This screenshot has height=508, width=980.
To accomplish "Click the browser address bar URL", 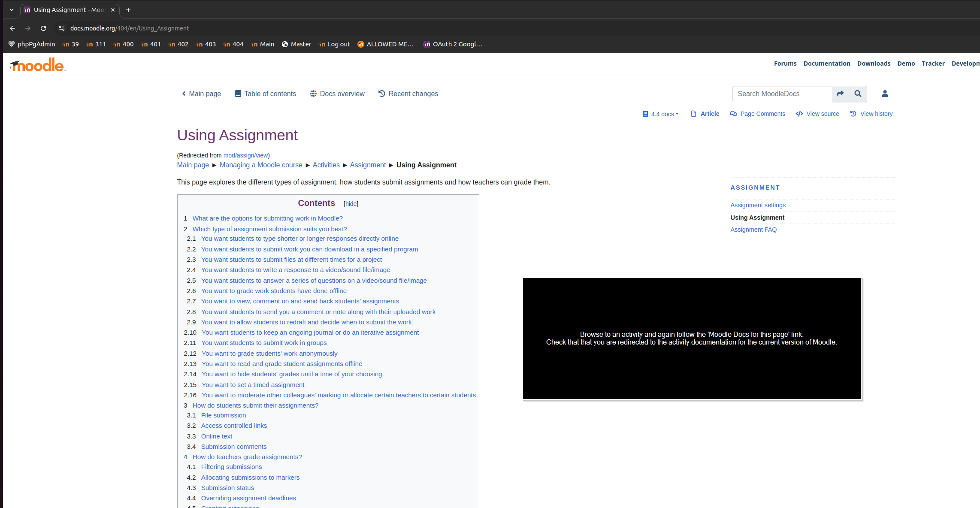I will point(130,28).
